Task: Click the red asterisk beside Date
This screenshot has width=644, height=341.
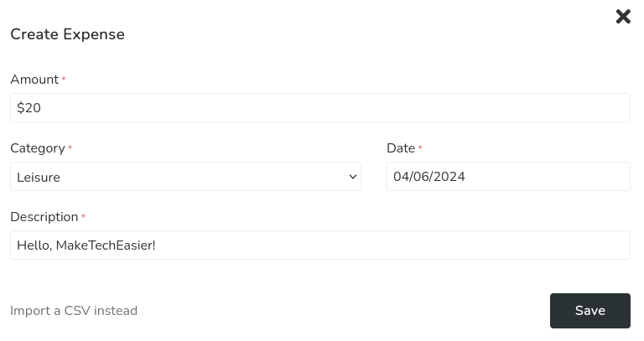Action: pyautogui.click(x=420, y=148)
